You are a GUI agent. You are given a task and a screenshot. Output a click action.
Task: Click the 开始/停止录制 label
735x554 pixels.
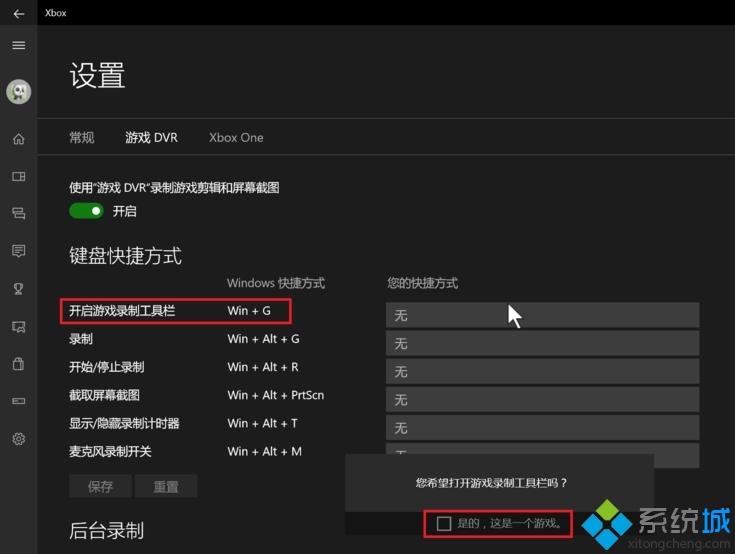tap(106, 367)
